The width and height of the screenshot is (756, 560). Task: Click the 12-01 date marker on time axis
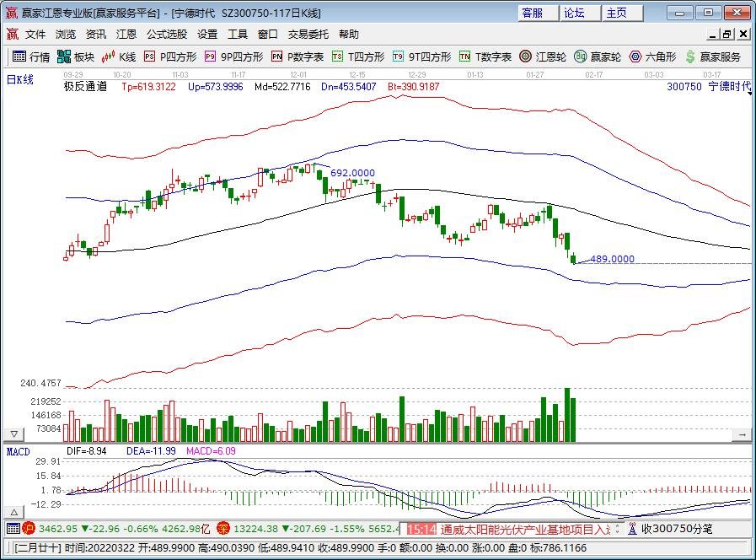298,75
